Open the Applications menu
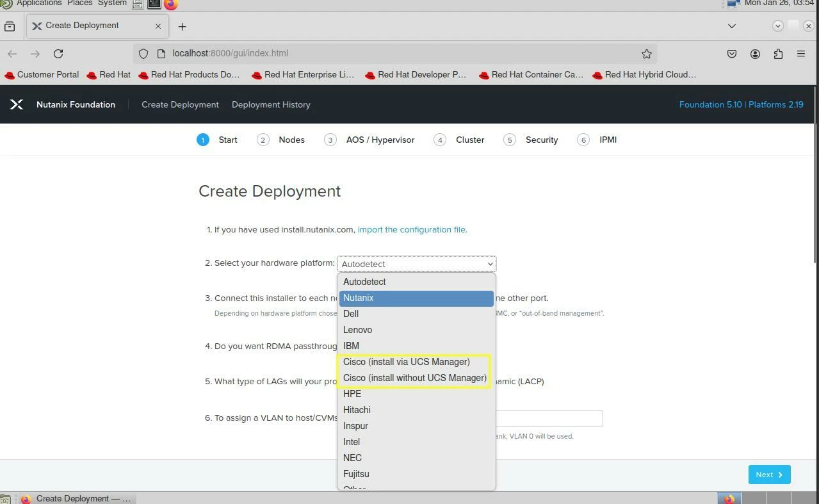The height and width of the screenshot is (504, 819). [39, 3]
